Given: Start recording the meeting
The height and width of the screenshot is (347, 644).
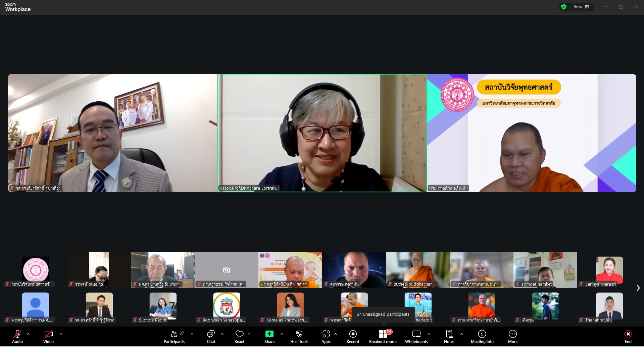Looking at the screenshot, I should pos(353,337).
